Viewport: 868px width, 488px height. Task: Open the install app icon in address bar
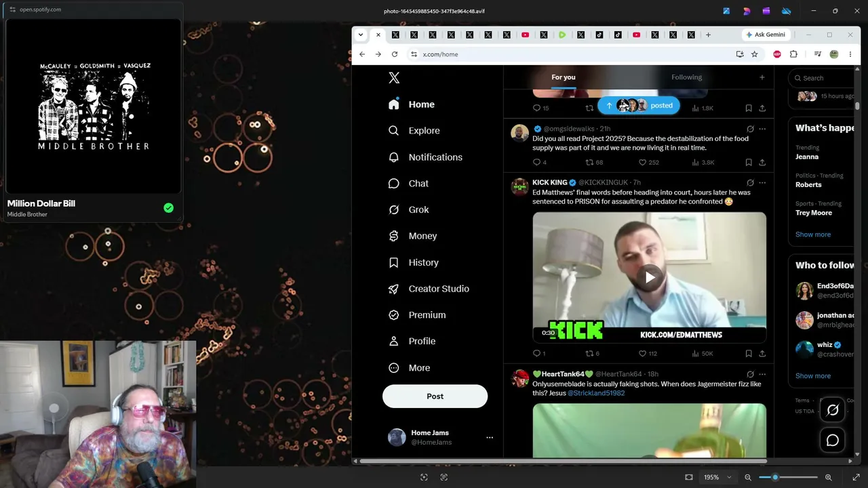click(740, 54)
